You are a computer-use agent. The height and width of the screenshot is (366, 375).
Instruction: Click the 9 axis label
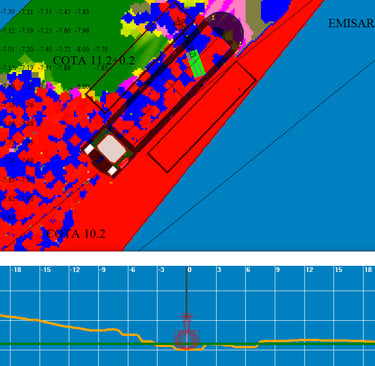pos(278,269)
